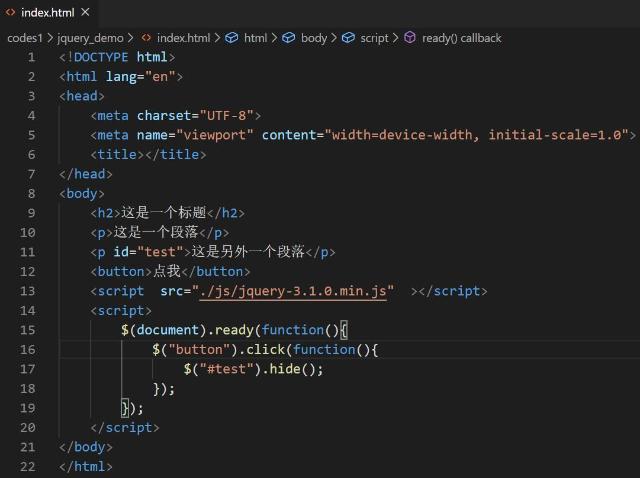Screen dimensions: 640x478
Task: Open the codes1 breadcrumb folder
Action: [x=24, y=38]
